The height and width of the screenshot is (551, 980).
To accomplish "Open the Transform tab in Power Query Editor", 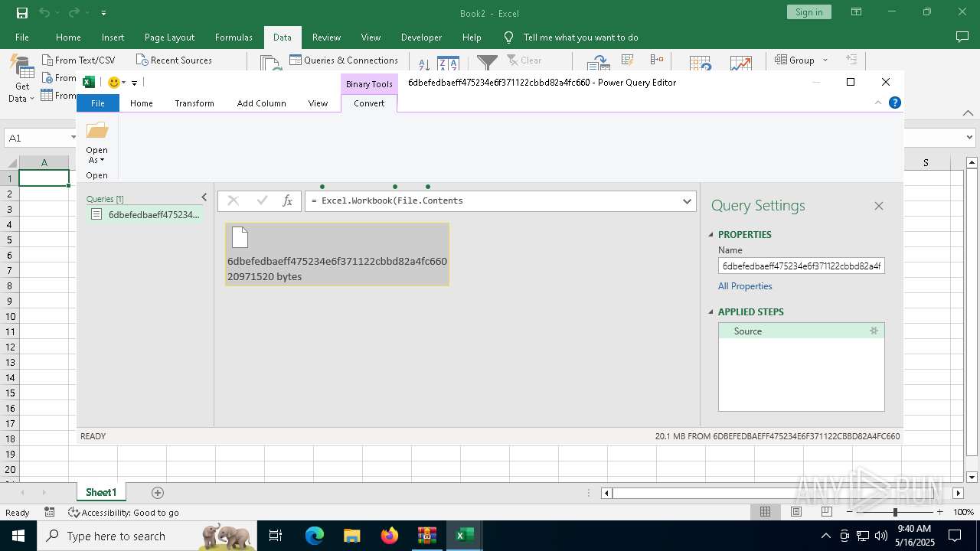I will pos(194,103).
